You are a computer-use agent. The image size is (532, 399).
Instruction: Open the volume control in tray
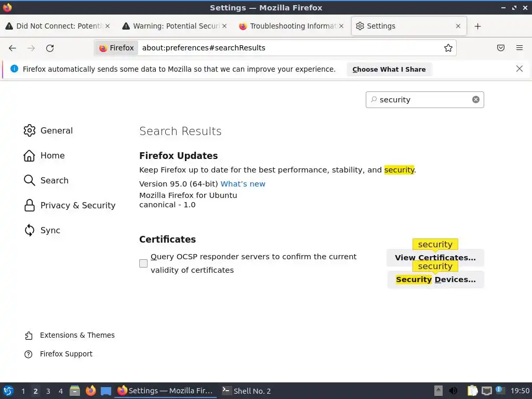[453, 391]
